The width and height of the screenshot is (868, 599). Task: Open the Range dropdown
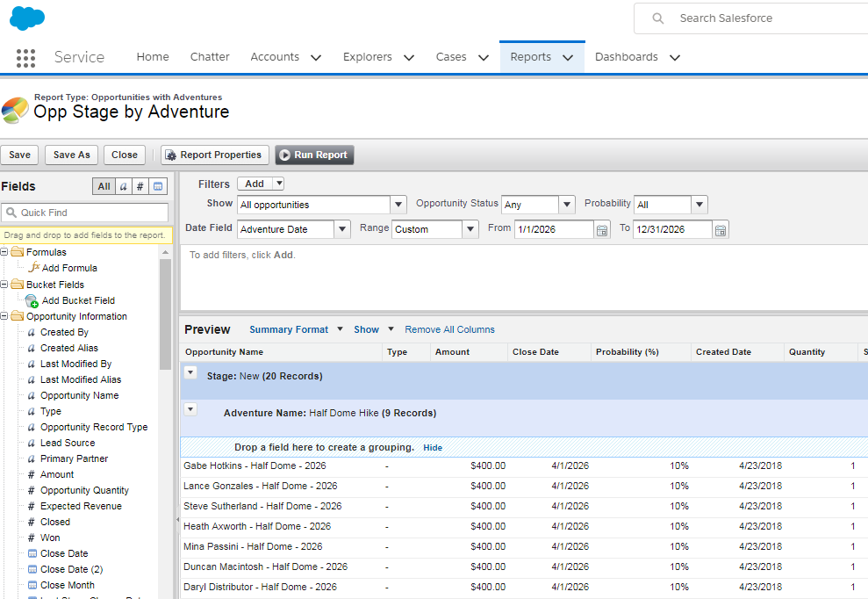point(470,229)
